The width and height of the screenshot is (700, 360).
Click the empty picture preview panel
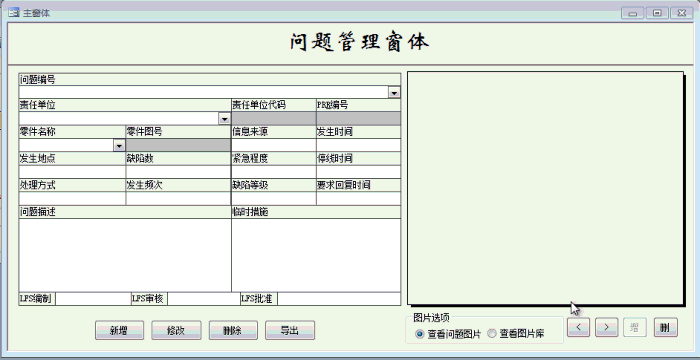[546, 188]
